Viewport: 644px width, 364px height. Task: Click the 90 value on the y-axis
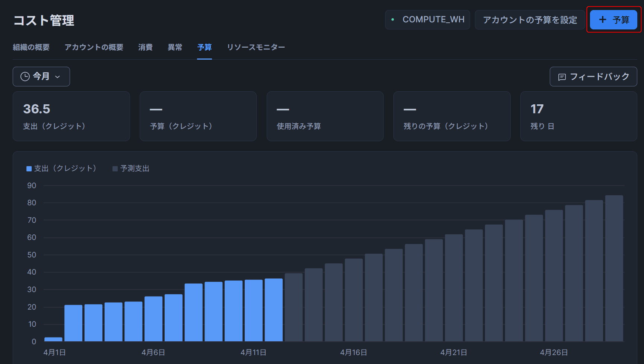[x=32, y=186]
